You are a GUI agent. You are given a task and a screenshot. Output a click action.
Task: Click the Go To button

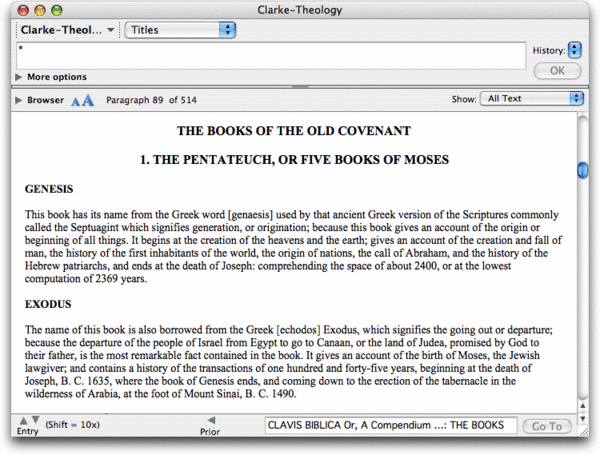[x=547, y=426]
